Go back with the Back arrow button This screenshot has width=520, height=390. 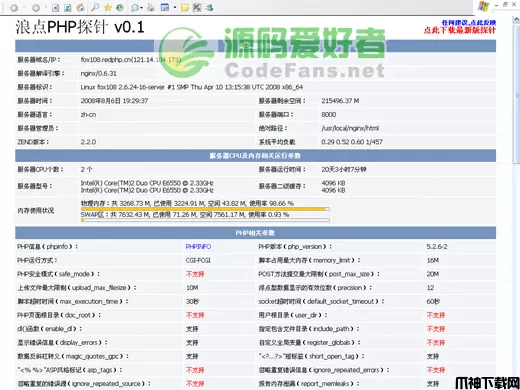14,8
